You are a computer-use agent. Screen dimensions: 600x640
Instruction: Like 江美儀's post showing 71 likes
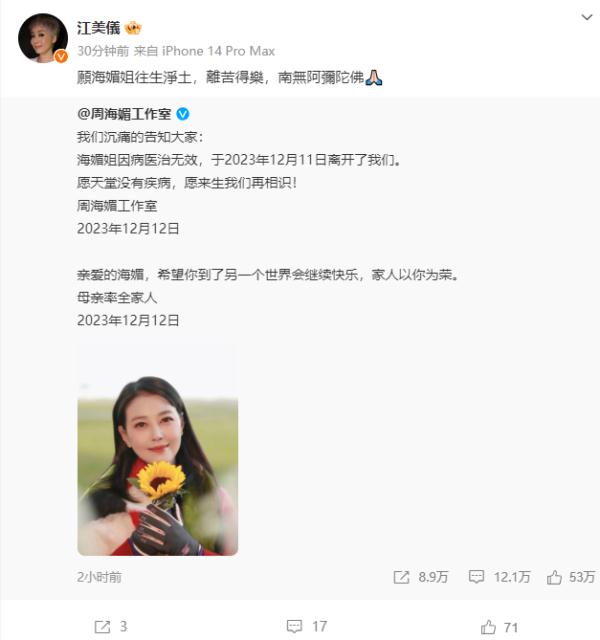[x=499, y=627]
